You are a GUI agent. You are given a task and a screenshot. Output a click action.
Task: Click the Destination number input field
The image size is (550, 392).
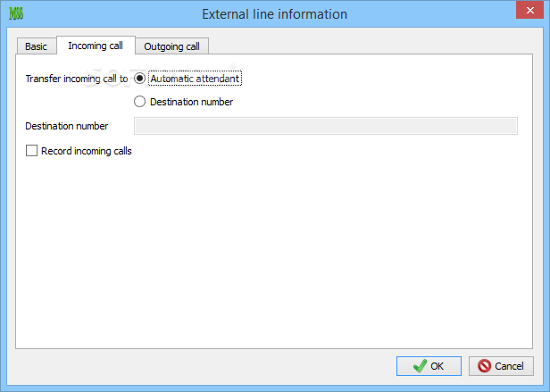[x=326, y=126]
